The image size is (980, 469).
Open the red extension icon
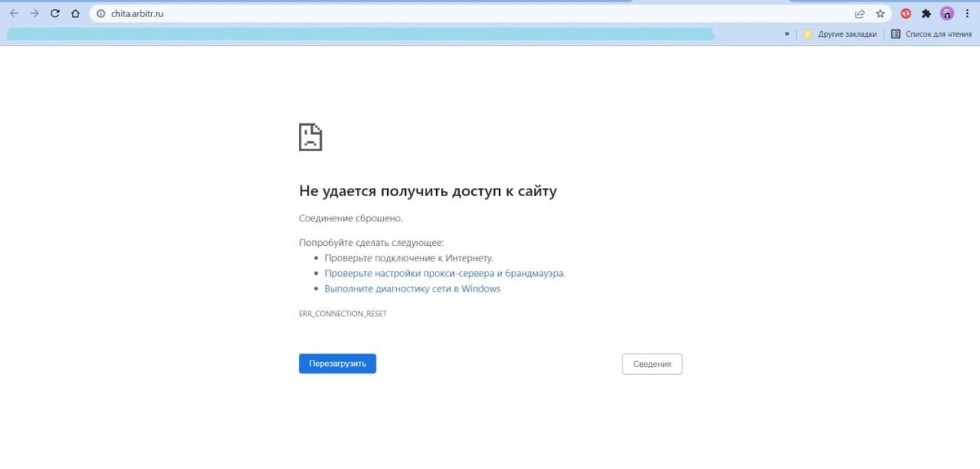tap(906, 13)
